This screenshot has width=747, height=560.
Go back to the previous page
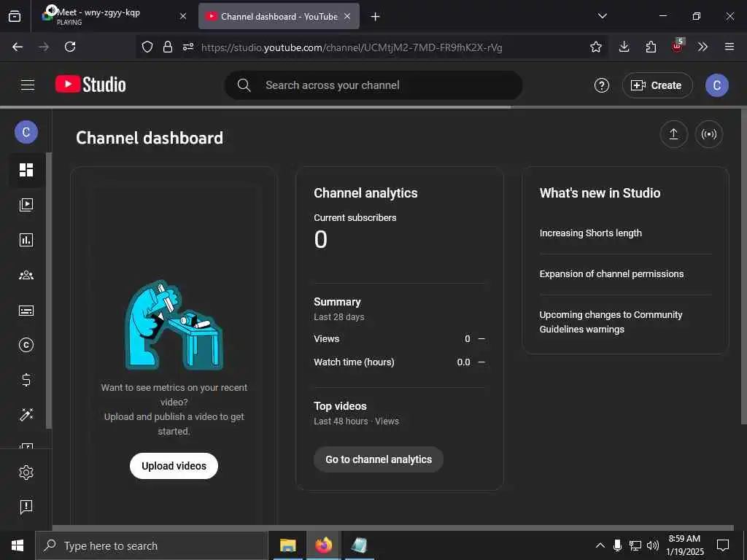coord(18,47)
